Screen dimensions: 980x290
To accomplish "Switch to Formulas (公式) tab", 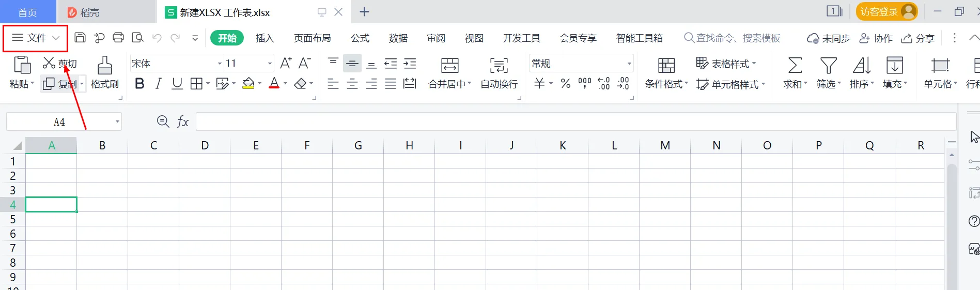I will coord(360,38).
